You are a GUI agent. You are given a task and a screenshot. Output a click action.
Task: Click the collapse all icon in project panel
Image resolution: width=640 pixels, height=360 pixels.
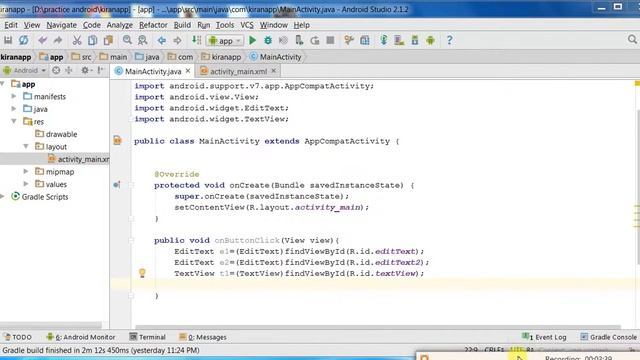69,70
